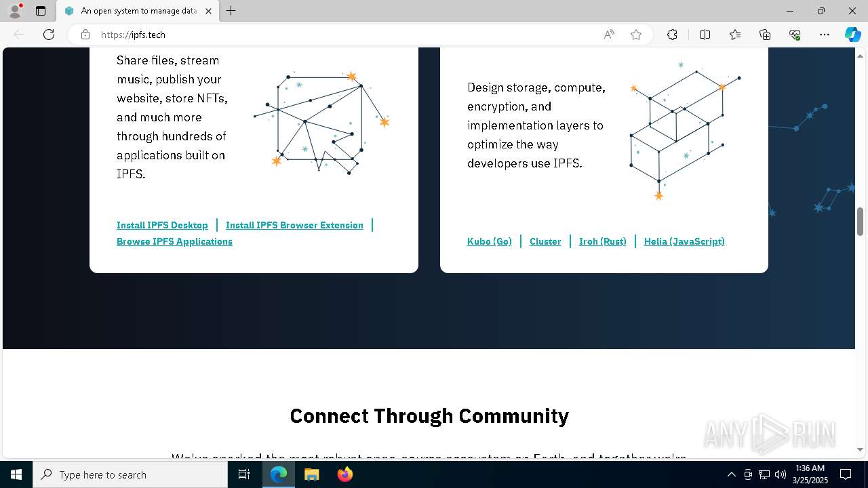This screenshot has height=488, width=868.
Task: Launch the Copilot sidebar icon
Action: click(x=852, y=35)
